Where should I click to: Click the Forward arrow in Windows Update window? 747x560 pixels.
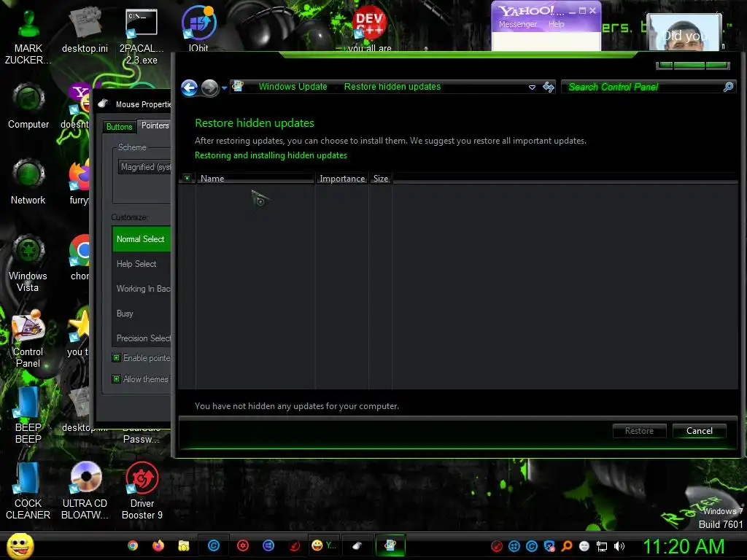point(209,87)
